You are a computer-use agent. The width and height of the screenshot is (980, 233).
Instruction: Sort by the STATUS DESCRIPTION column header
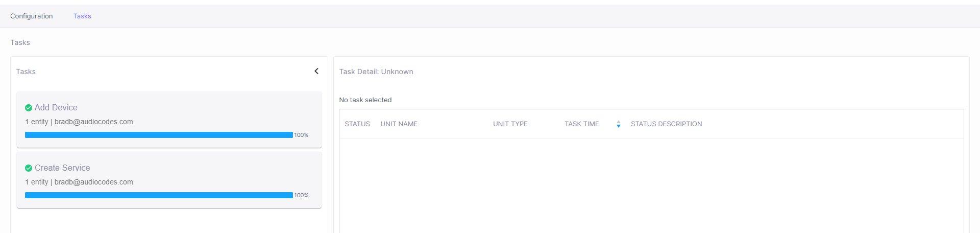pos(666,124)
